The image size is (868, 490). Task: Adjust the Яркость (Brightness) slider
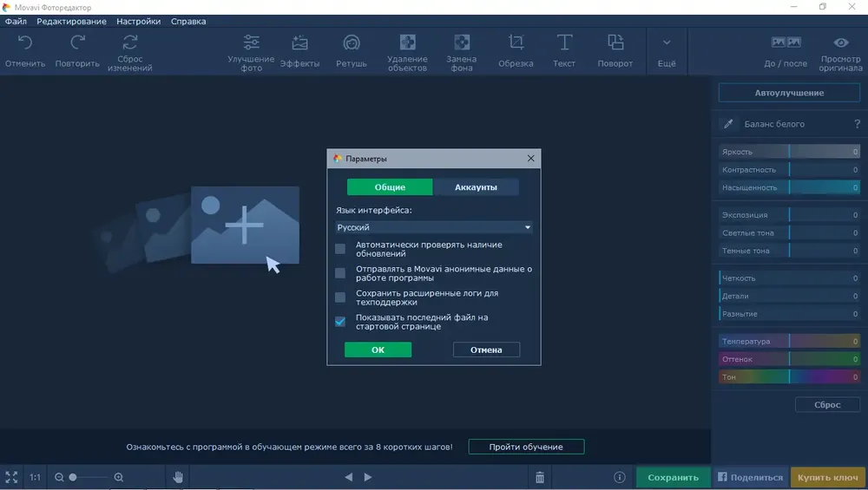click(789, 152)
